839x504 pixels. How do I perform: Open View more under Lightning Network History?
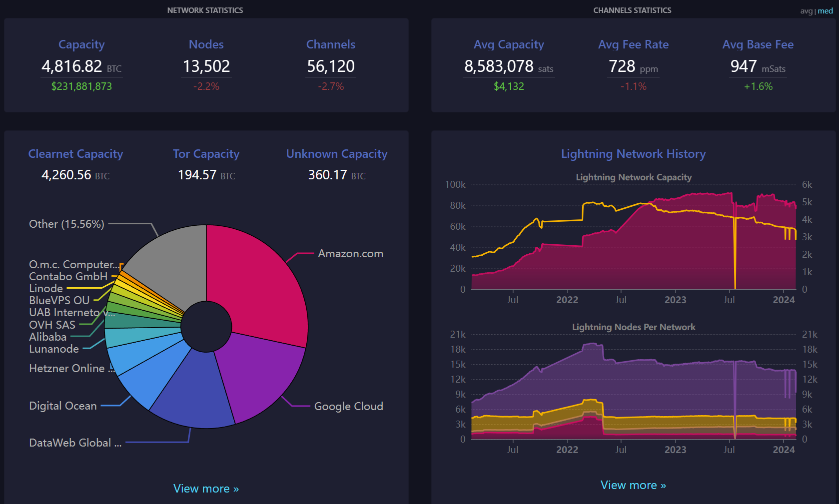tap(633, 485)
